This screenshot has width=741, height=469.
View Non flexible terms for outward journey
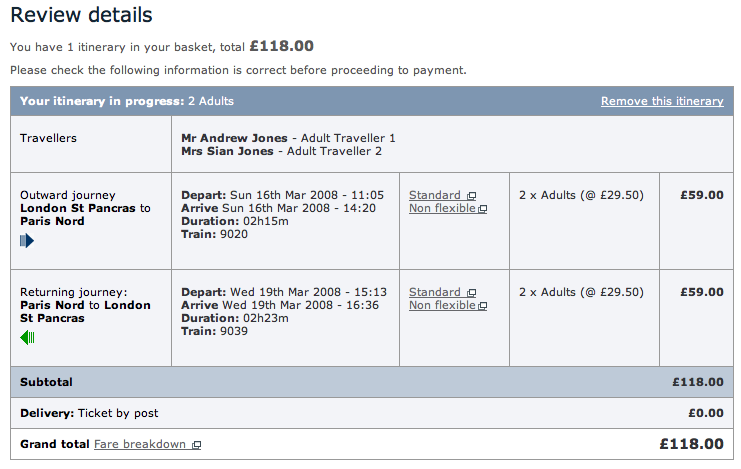coord(442,208)
